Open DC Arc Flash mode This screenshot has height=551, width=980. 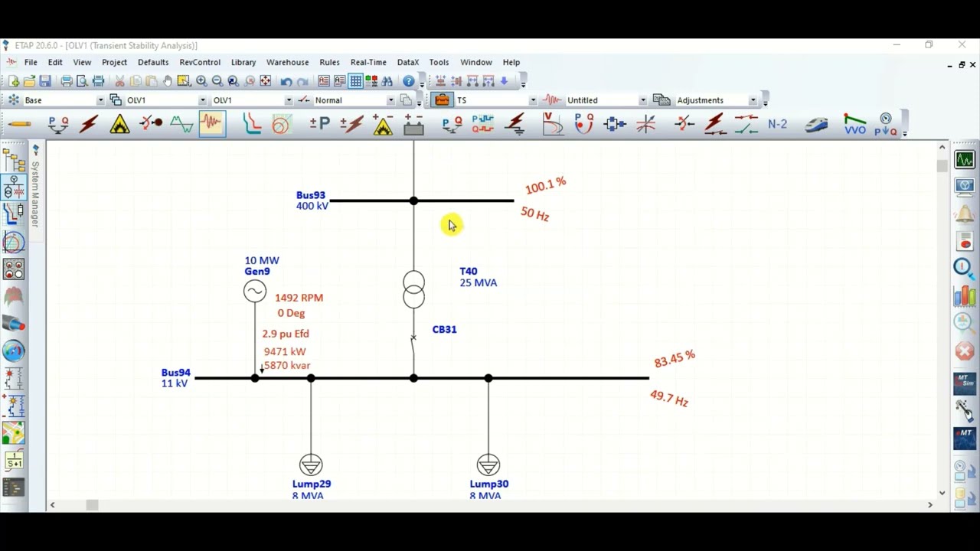(x=383, y=124)
